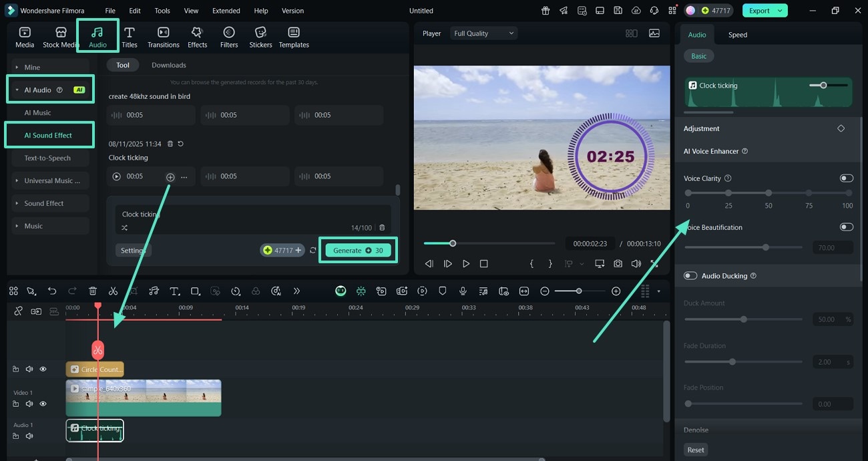Viewport: 868px width, 461px height.
Task: Click the player volume speaker icon
Action: (636, 264)
